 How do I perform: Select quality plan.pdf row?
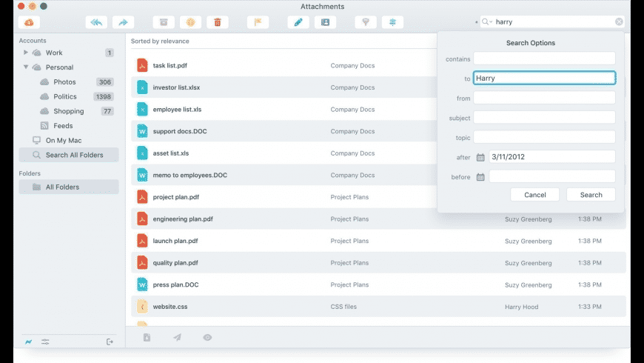378,263
